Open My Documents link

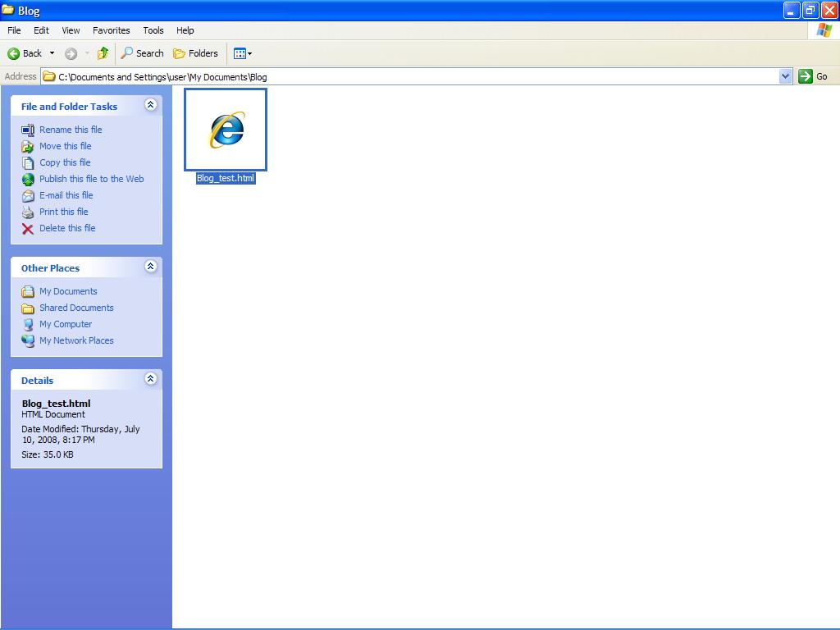68,291
